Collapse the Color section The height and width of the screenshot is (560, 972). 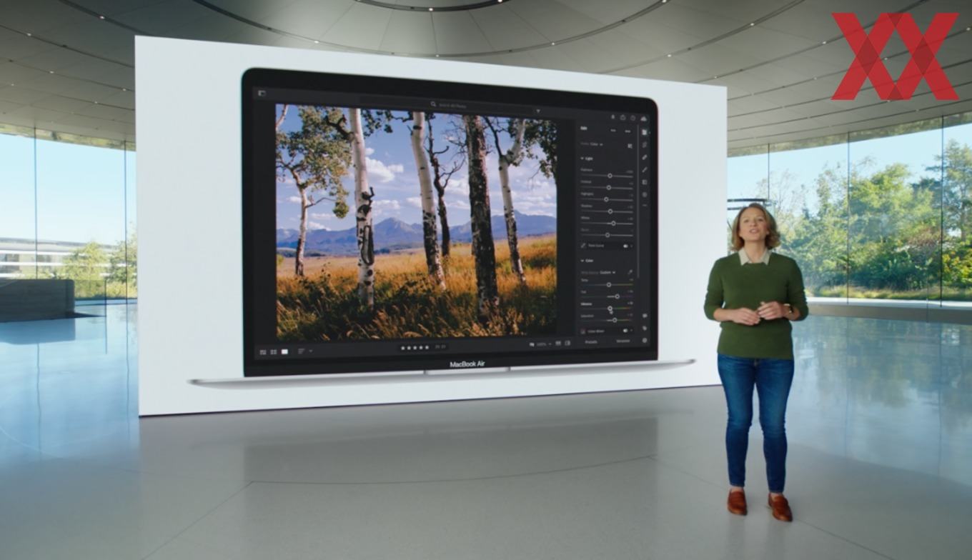tap(587, 261)
